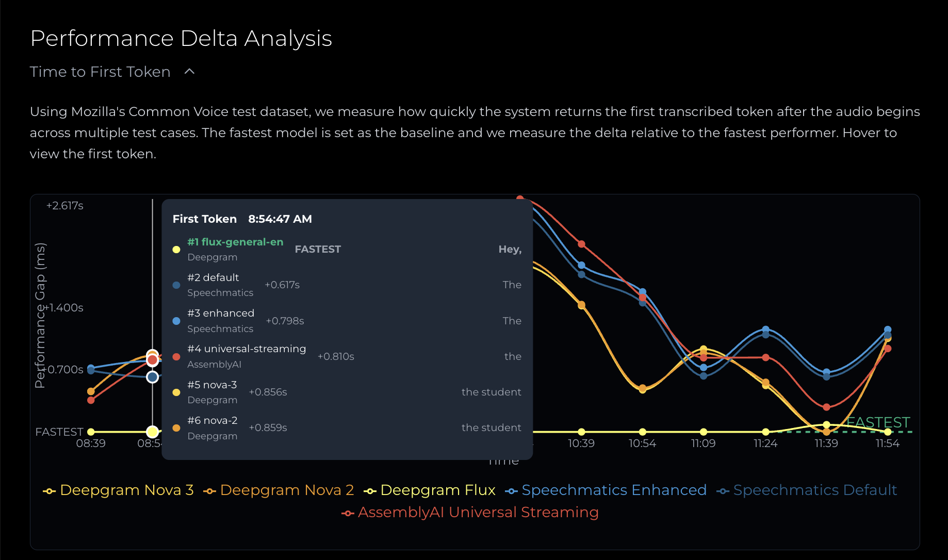Select the #1 flux-general-en tooltip entry
This screenshot has height=560, width=948.
(235, 242)
